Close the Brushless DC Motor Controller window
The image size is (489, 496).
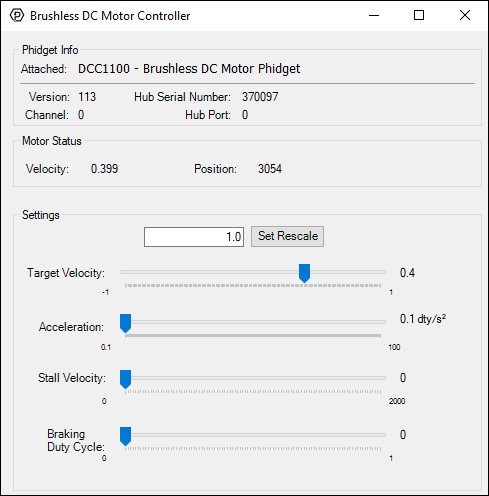tap(465, 15)
